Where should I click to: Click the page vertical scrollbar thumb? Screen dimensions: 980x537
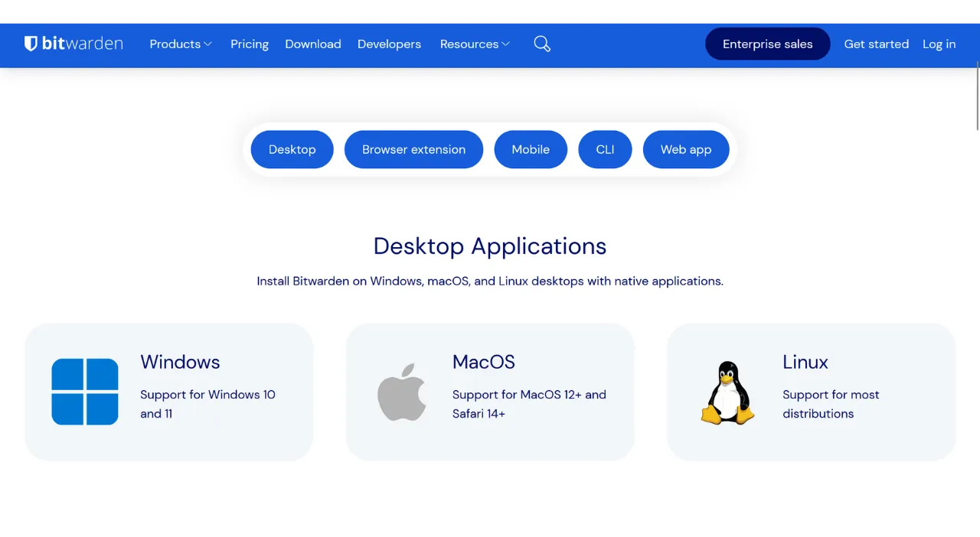tap(977, 99)
